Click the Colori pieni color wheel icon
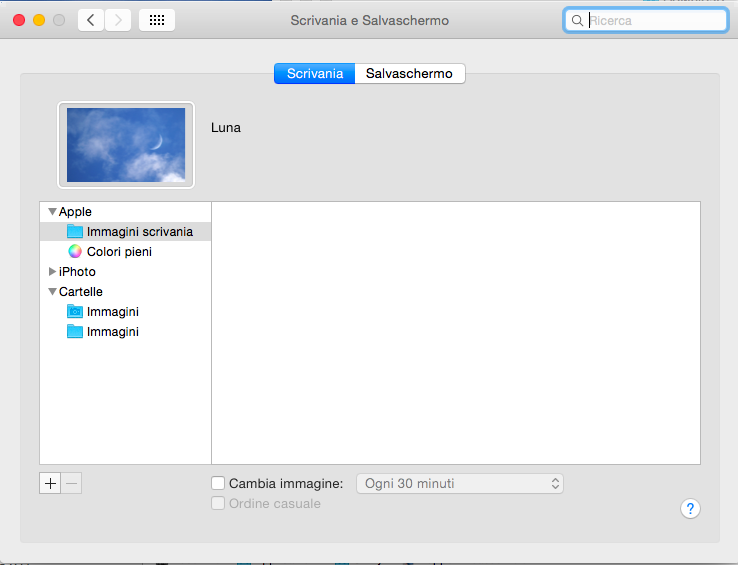Image resolution: width=738 pixels, height=565 pixels. click(x=75, y=251)
